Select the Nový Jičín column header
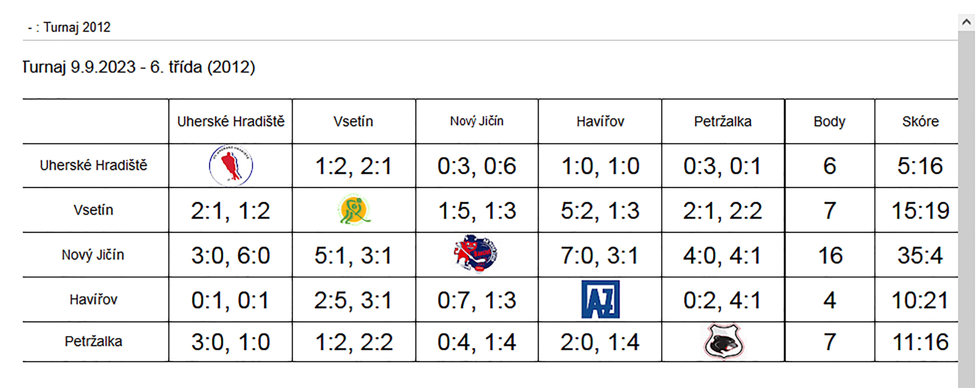The width and height of the screenshot is (980, 388). coord(476,121)
